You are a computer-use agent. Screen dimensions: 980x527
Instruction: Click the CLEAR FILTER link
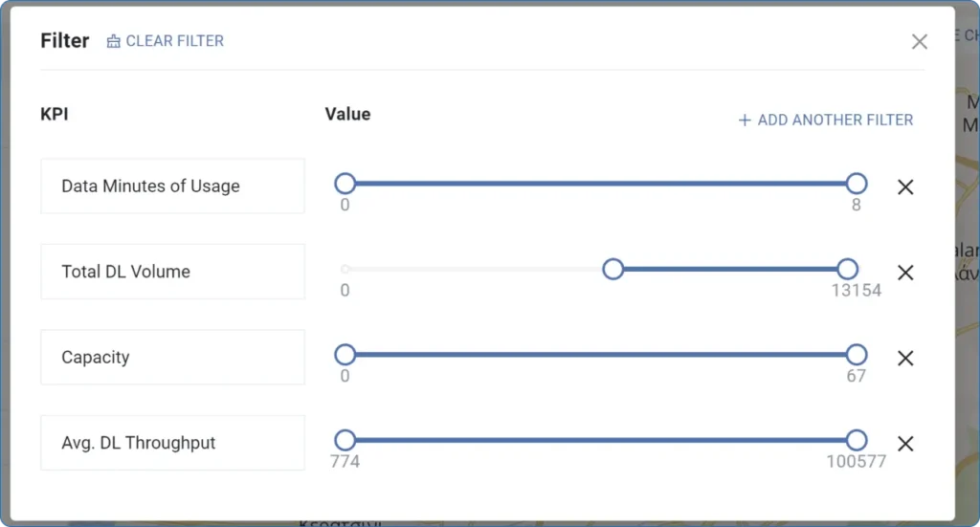coord(174,41)
